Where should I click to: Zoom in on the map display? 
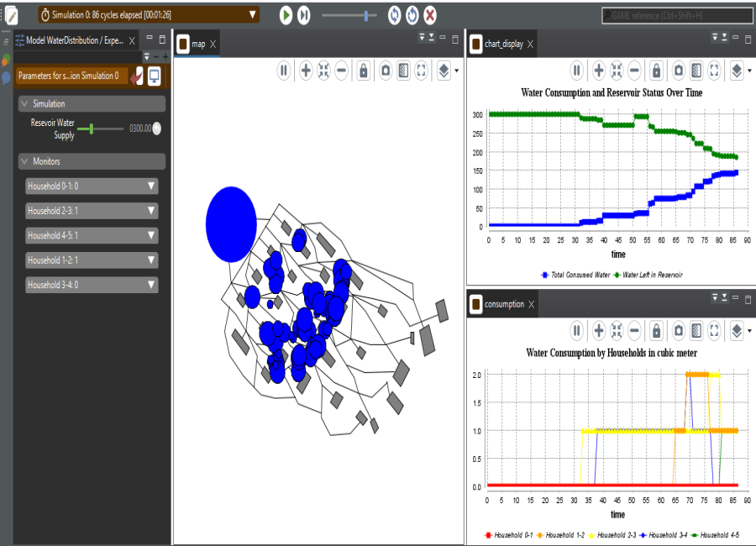pos(306,71)
